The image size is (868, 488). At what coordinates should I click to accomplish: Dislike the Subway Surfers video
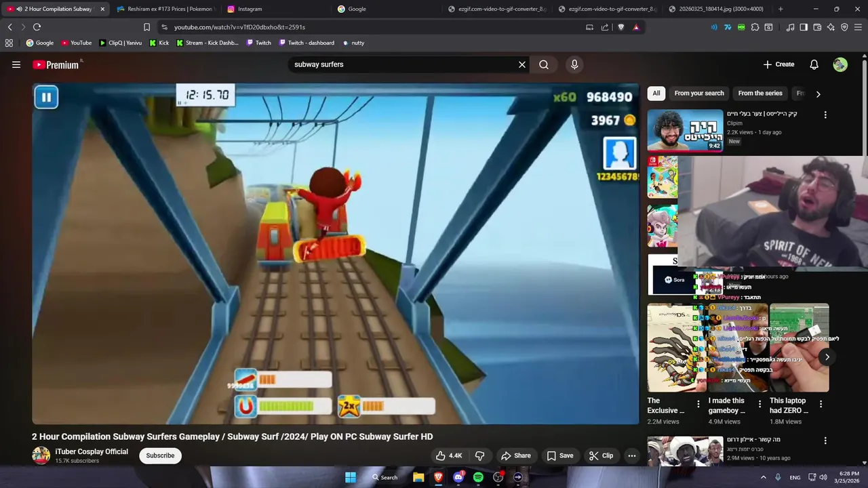[479, 455]
